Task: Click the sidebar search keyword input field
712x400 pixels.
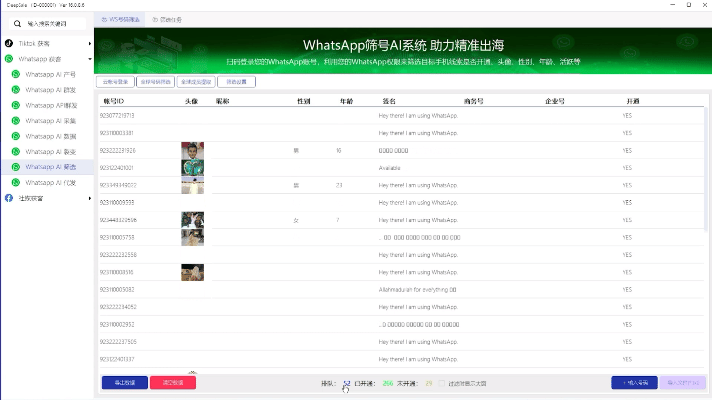Action: (x=55, y=21)
